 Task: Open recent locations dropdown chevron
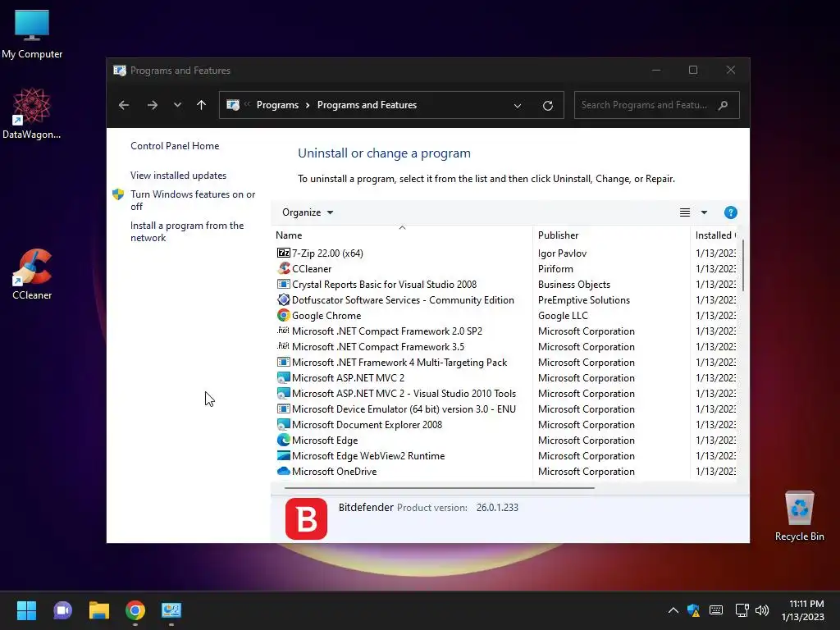pyautogui.click(x=177, y=105)
